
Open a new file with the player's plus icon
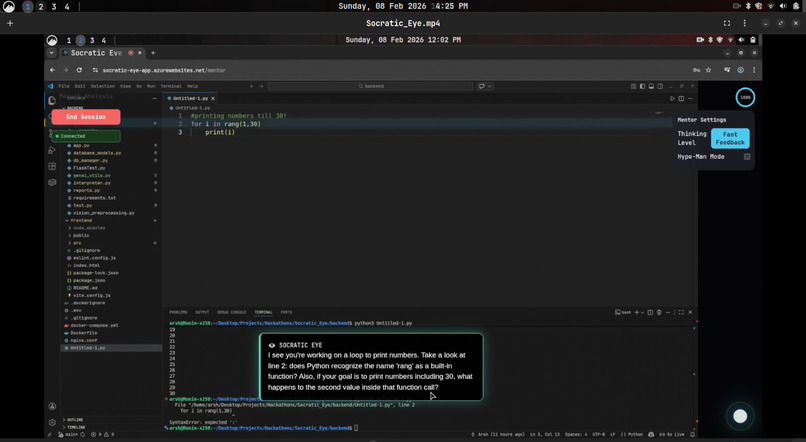tap(10, 23)
